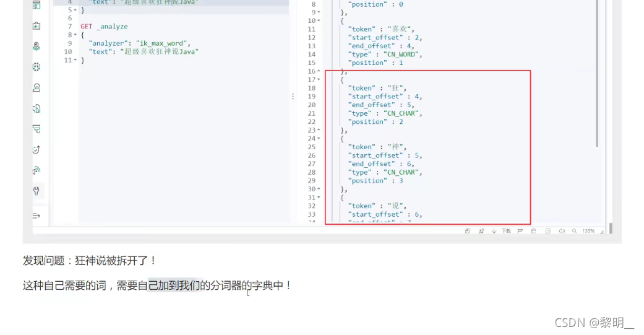
Task: Collapse request block at line 8
Action: (x=75, y=35)
